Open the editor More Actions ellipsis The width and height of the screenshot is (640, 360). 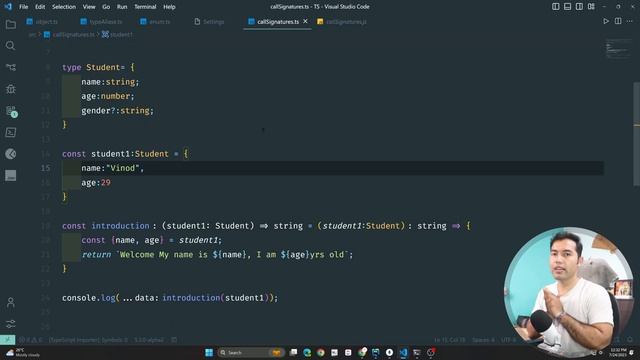630,21
